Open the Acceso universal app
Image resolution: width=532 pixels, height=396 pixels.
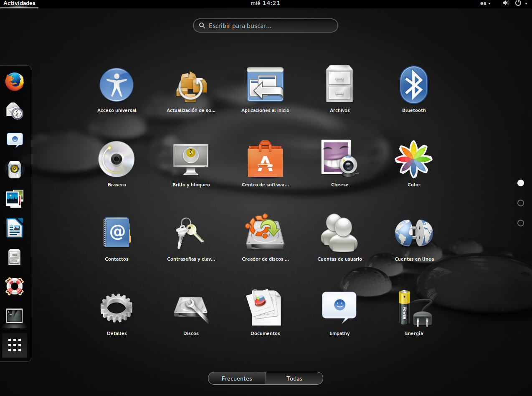click(117, 85)
